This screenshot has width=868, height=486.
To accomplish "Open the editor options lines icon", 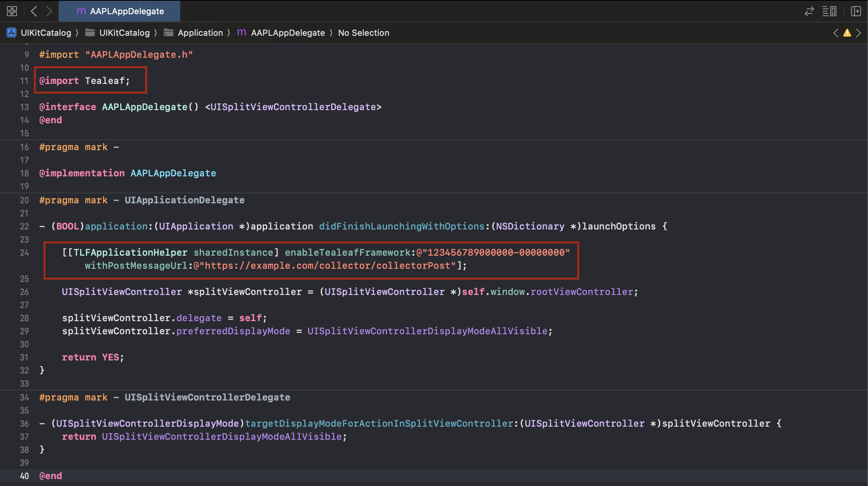I will (x=829, y=11).
